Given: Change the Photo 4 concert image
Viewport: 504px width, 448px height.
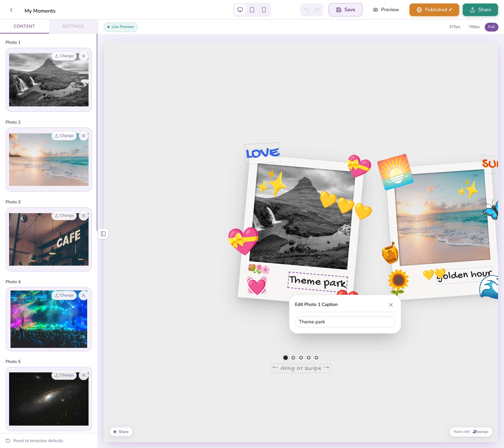Looking at the screenshot, I should pyautogui.click(x=64, y=295).
